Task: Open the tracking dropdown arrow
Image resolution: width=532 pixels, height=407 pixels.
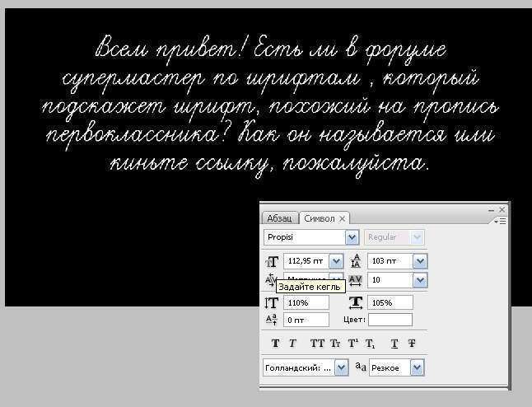Action: pos(420,280)
